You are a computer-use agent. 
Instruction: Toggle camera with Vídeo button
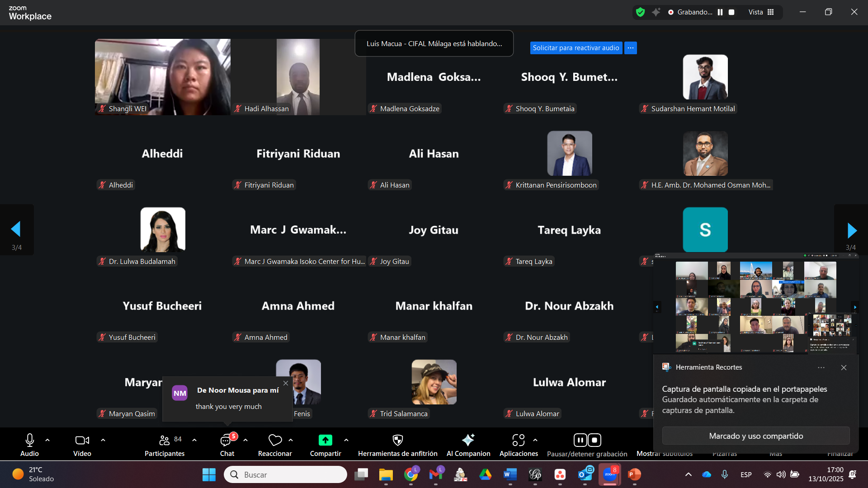point(82,440)
